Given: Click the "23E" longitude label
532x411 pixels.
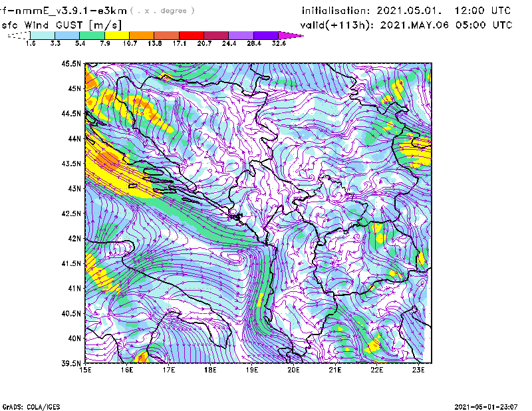Looking at the screenshot, I should [x=418, y=370].
